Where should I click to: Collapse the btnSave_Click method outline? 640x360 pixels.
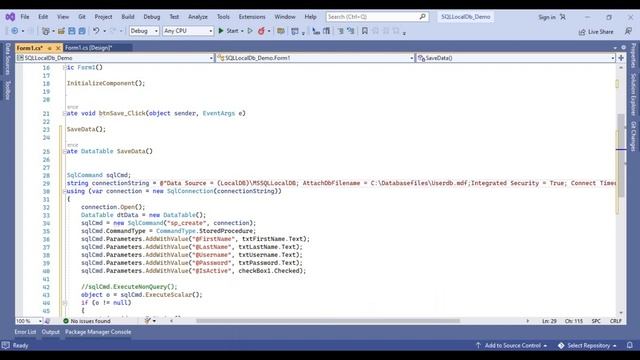64,113
